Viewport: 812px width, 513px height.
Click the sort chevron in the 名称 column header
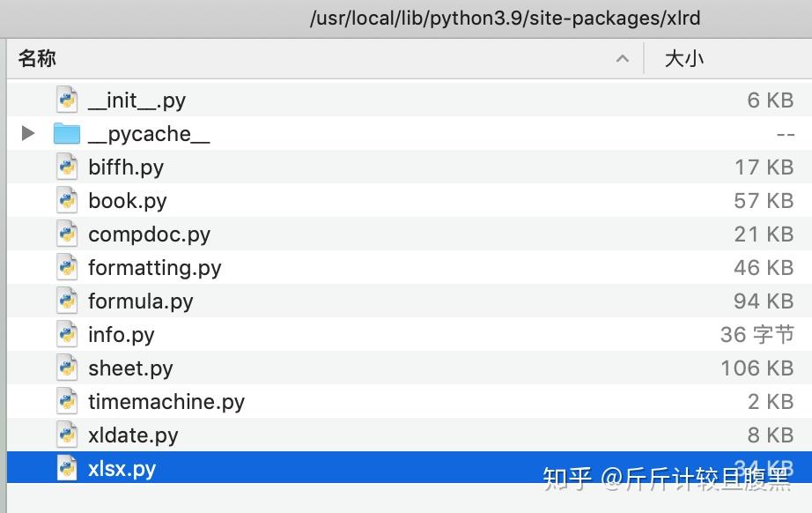(x=623, y=58)
